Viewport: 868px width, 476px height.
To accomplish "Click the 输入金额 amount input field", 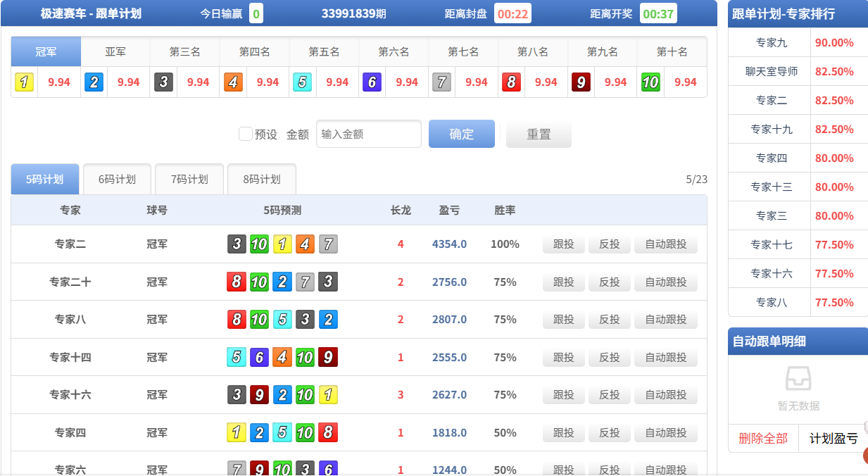I will pos(368,133).
